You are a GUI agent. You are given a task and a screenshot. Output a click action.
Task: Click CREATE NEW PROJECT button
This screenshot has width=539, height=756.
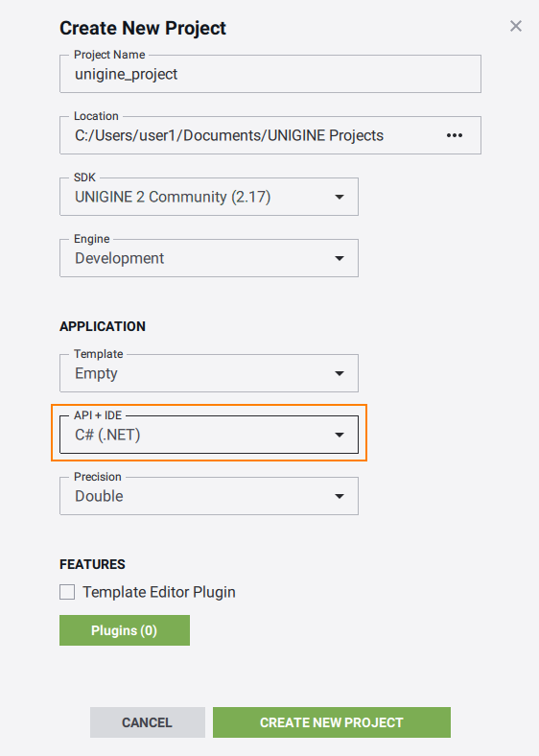tap(332, 722)
